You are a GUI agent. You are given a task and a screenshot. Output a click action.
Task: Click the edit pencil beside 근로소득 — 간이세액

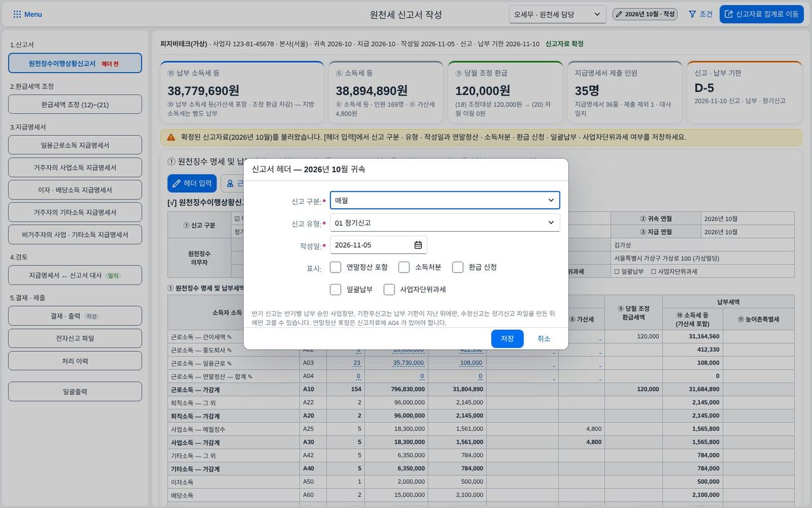coord(230,337)
